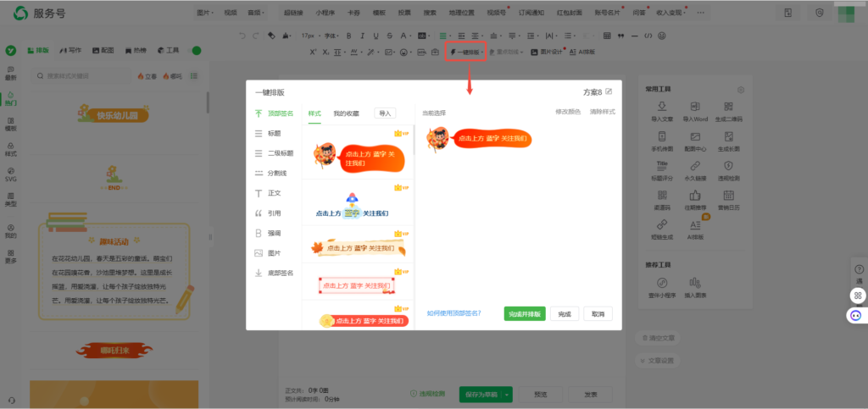The height and width of the screenshot is (409, 868).
Task: Click the text background color icon
Action: pos(423,36)
